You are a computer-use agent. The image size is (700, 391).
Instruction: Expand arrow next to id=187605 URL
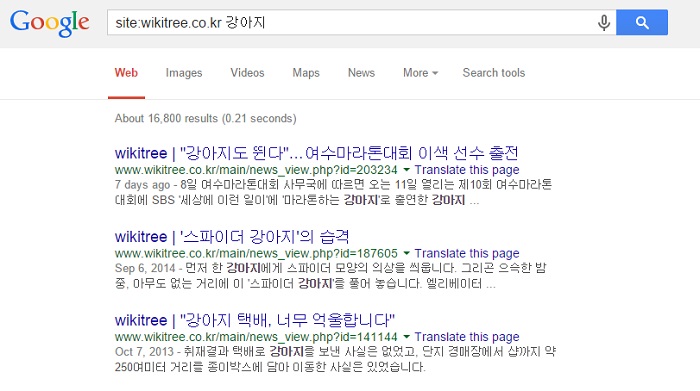[x=406, y=253]
